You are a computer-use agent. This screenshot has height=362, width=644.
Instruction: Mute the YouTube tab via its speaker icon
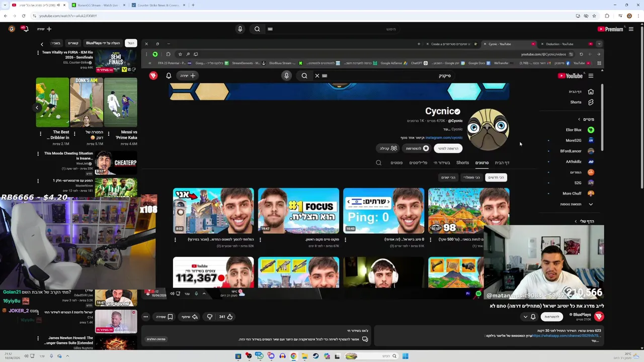[58, 5]
